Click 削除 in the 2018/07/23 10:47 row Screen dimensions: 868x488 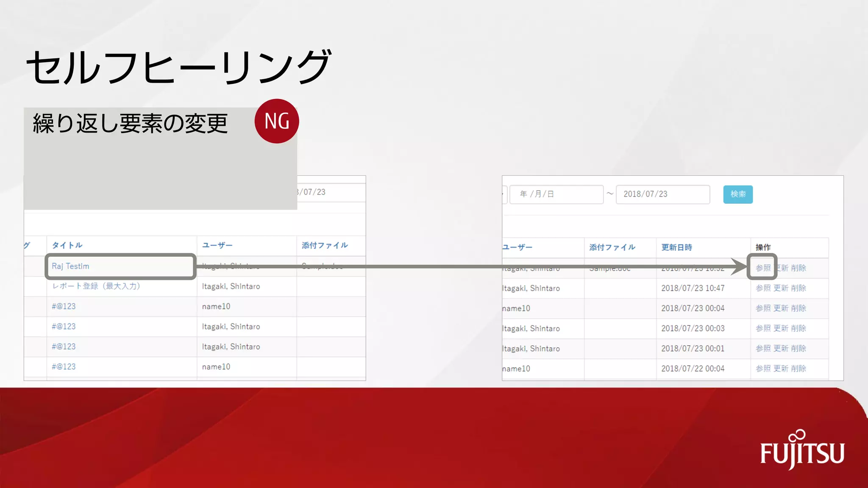tap(798, 288)
